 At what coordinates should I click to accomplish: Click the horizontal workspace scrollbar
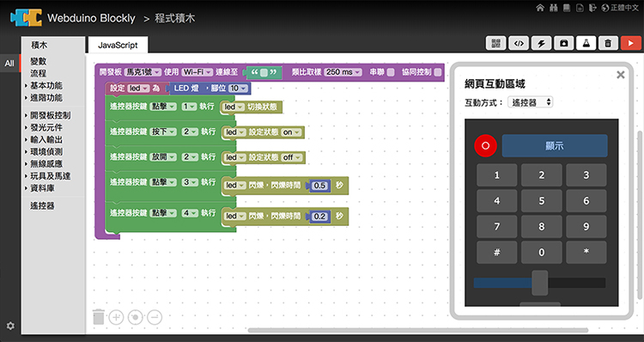tap(418, 330)
